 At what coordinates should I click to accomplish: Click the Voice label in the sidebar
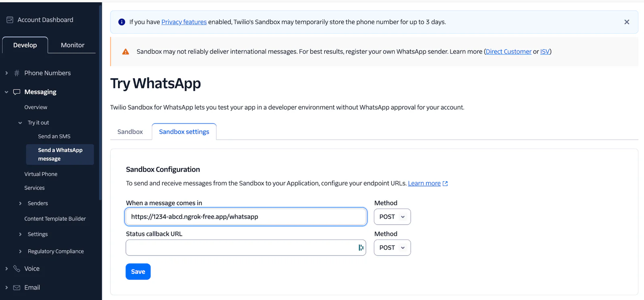pyautogui.click(x=32, y=269)
